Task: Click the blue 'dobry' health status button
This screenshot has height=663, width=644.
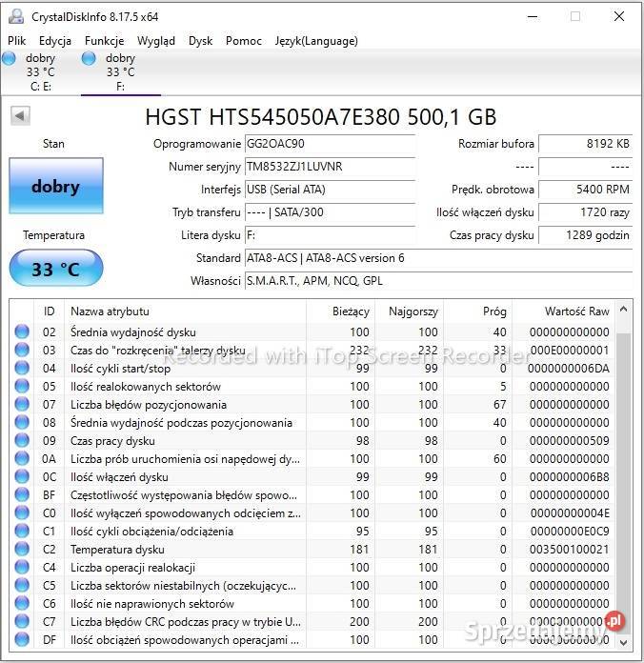Action: pos(56,186)
